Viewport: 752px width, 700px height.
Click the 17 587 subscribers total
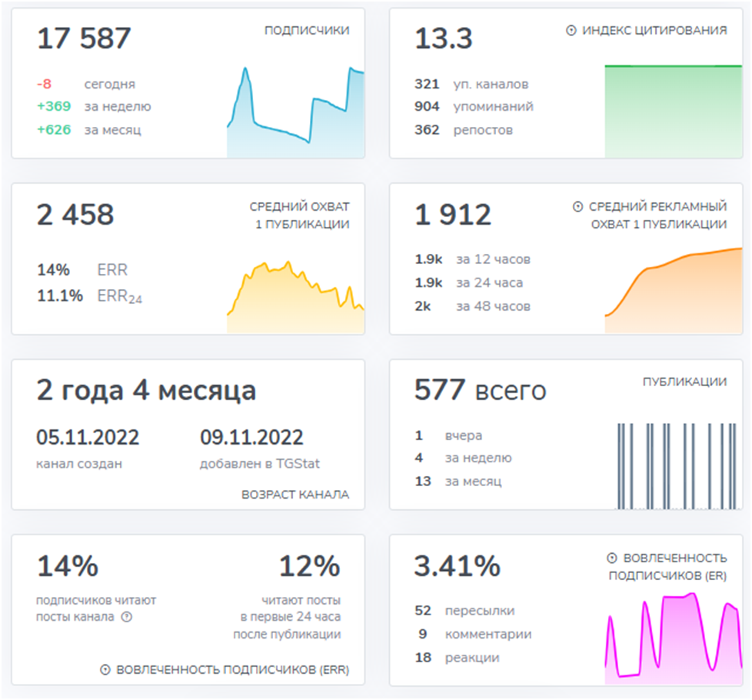tap(85, 38)
